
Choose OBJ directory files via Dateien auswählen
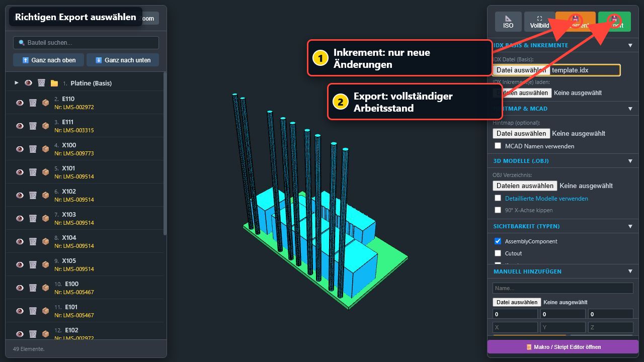[x=525, y=186]
